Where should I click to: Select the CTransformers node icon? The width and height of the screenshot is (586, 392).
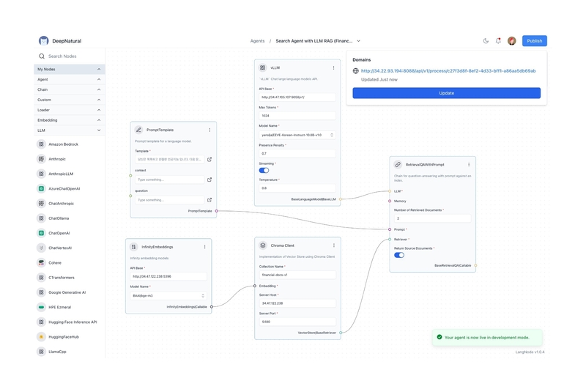point(41,278)
